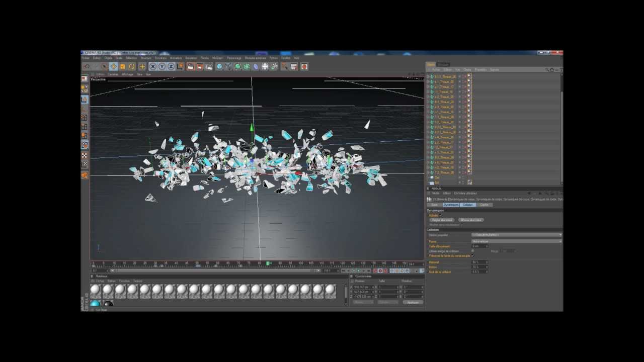Expand the first object tree row

pyautogui.click(x=428, y=77)
